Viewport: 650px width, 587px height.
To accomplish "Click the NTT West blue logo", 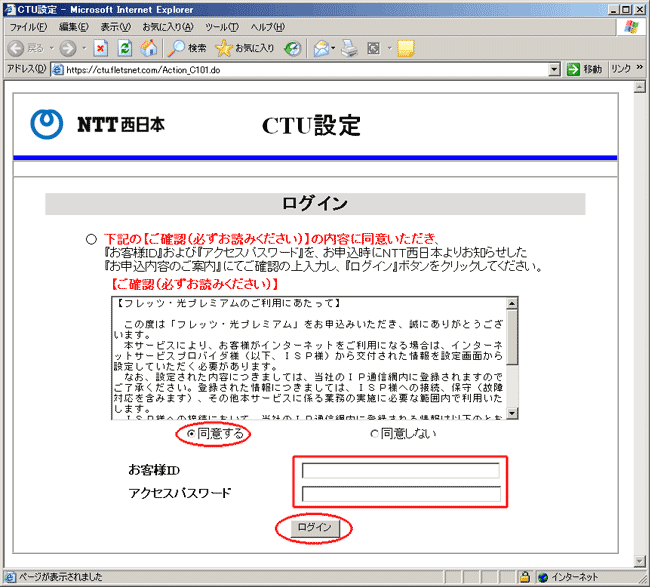I will tap(47, 124).
